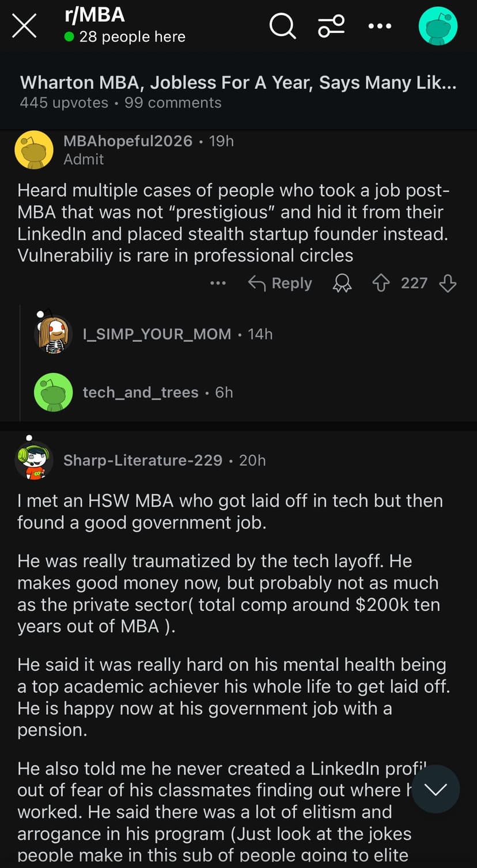477x868 pixels.
Task: Tap the Wharton MBA post title
Action: click(238, 82)
